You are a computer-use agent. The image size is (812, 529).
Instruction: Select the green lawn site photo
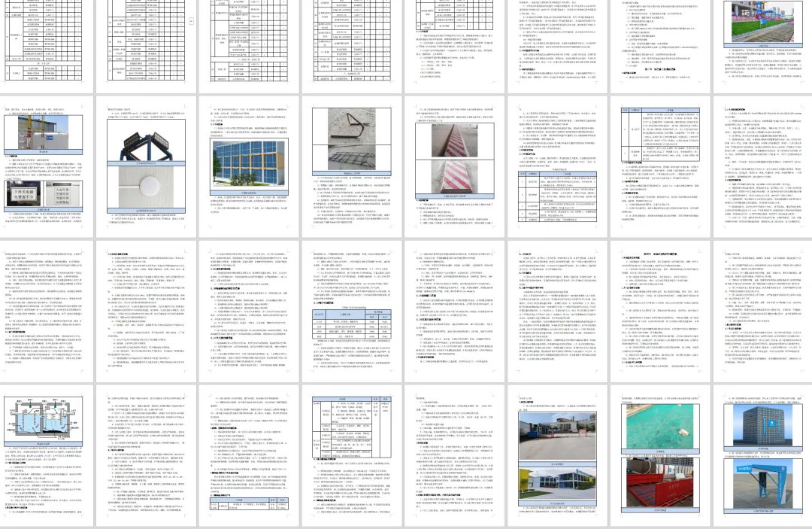click(763, 23)
